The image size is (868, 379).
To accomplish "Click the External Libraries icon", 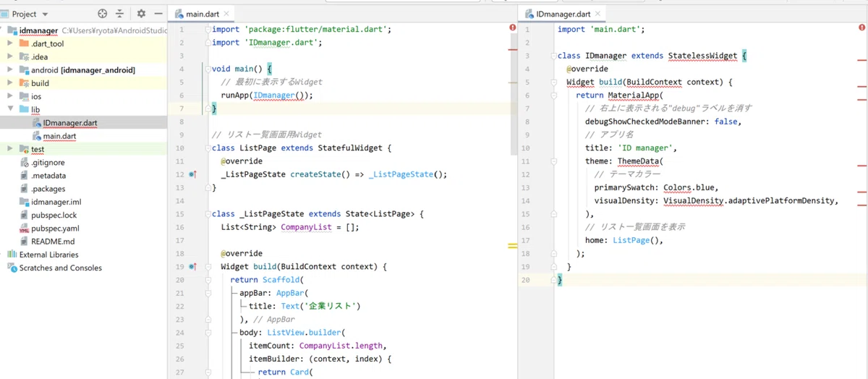I will (x=12, y=255).
